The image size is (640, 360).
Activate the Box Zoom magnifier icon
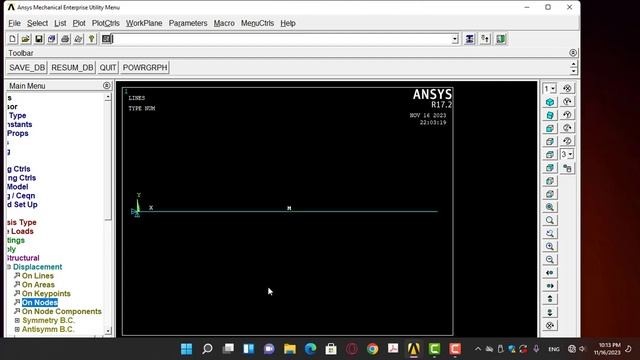pos(550,220)
